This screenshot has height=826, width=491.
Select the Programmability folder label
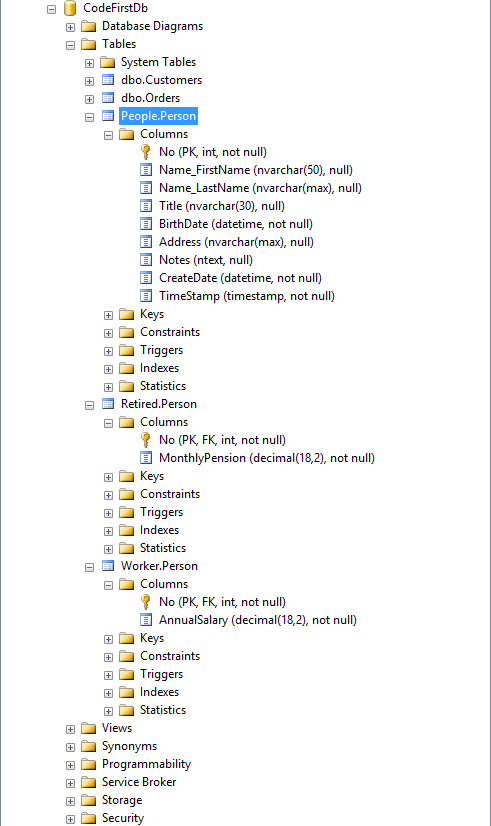146,764
